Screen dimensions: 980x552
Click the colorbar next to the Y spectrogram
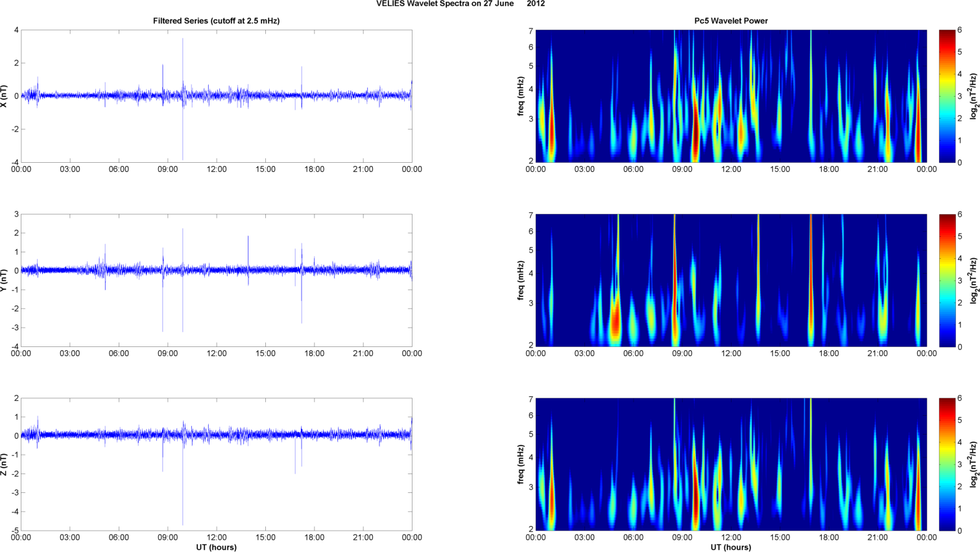[x=947, y=280]
